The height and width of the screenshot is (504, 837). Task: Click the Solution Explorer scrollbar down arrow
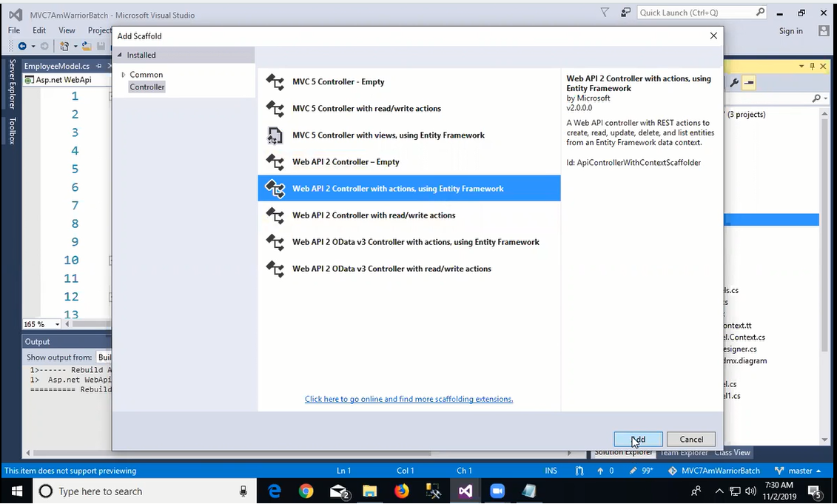click(825, 440)
